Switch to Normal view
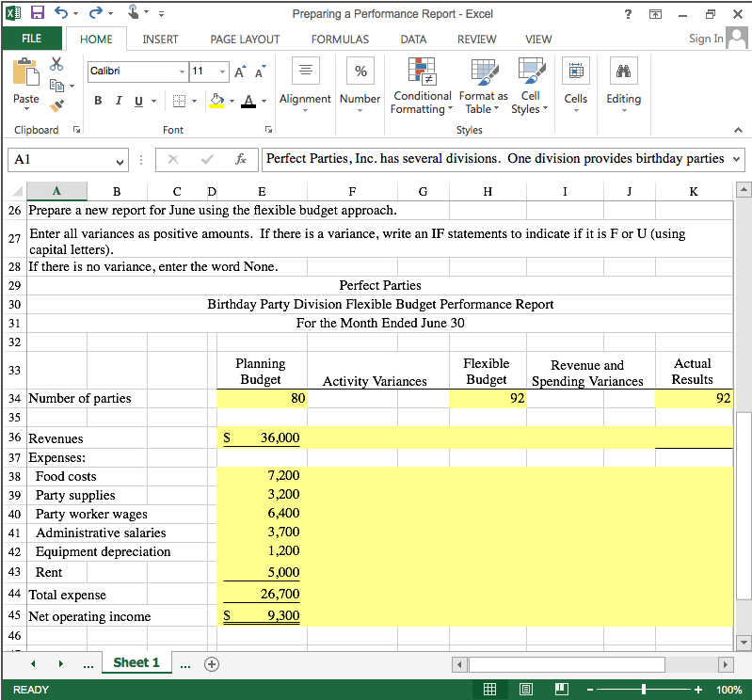Screen dimensions: 752x700 (489, 690)
